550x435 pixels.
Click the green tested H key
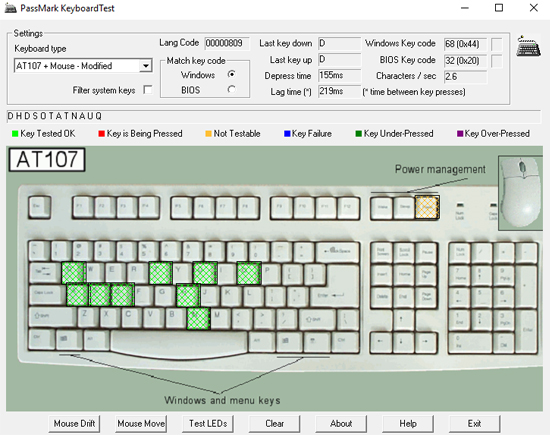188,295
